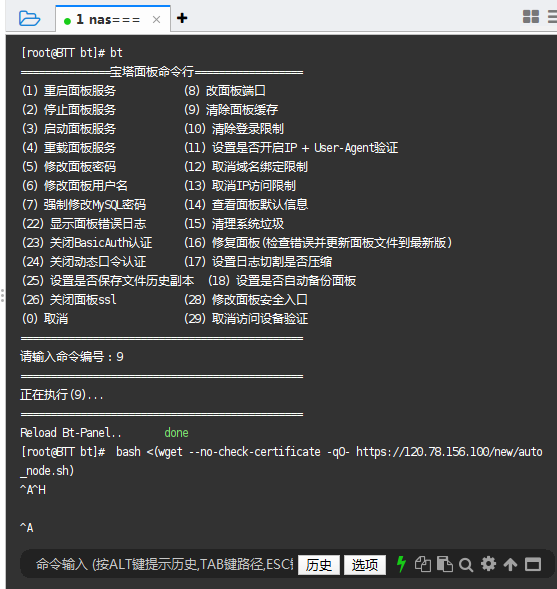This screenshot has width=557, height=589.
Task: Click the copy icon in bottom toolbar
Action: click(x=423, y=564)
